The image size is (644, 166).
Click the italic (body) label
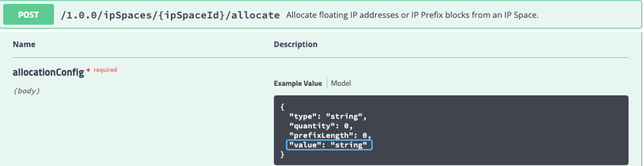point(26,91)
